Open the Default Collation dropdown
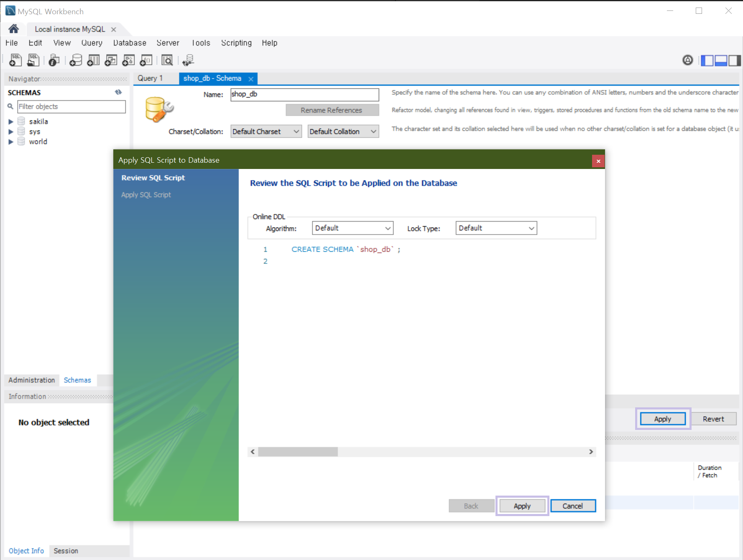This screenshot has height=560, width=743. pos(343,131)
